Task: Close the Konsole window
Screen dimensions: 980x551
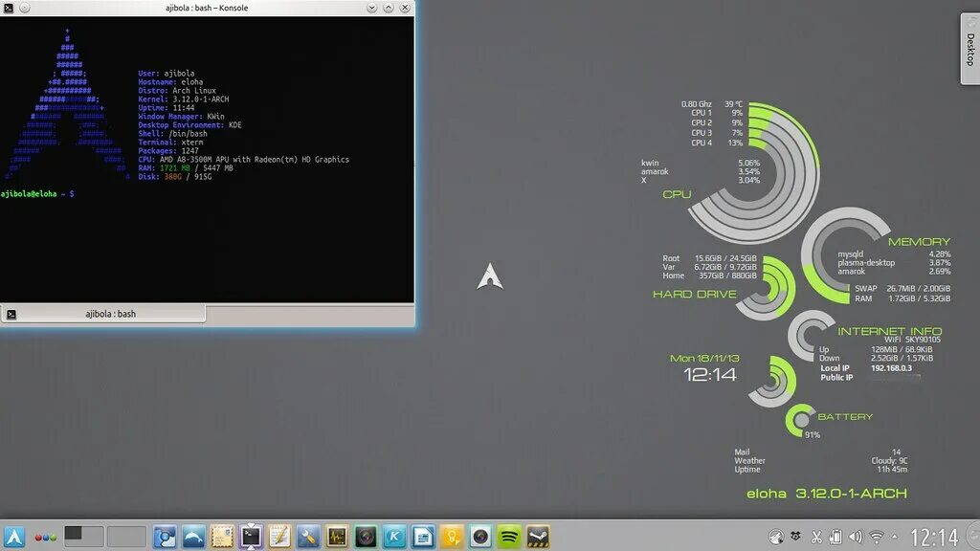Action: click(x=405, y=8)
